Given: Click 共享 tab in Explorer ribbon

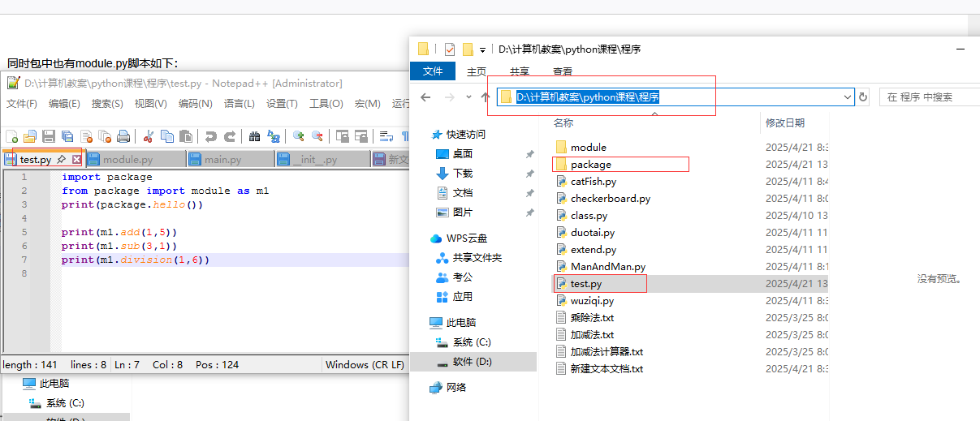Looking at the screenshot, I should [520, 71].
